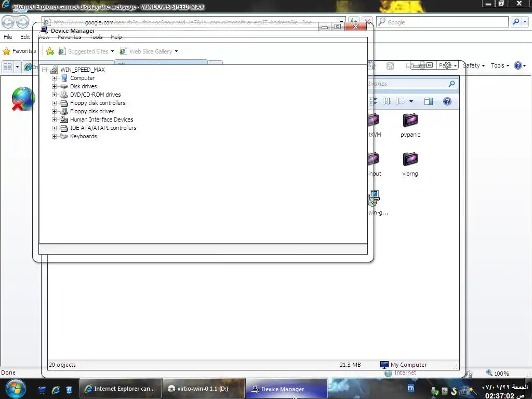Click the Suggested Sites link
Screen dimensions: 532x399
(x=88, y=51)
